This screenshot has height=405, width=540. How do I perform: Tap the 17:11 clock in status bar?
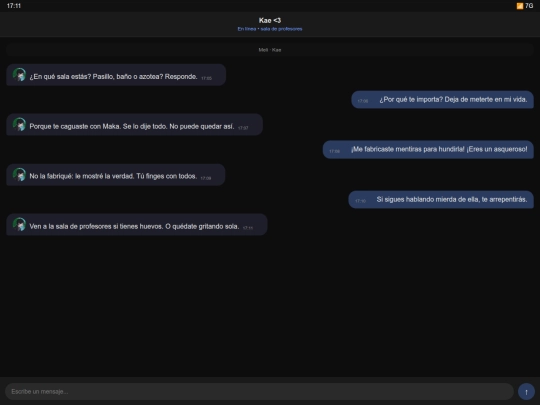coord(14,6)
